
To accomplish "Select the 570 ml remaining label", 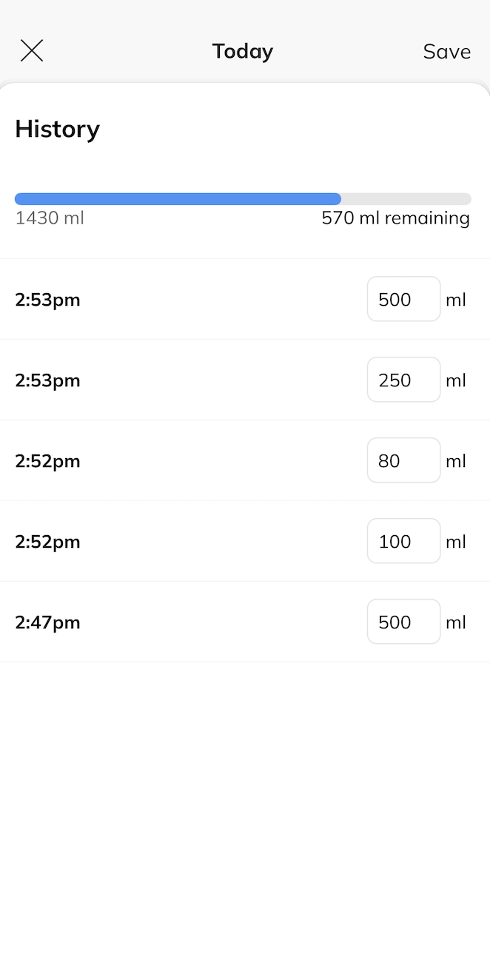I will point(395,218).
